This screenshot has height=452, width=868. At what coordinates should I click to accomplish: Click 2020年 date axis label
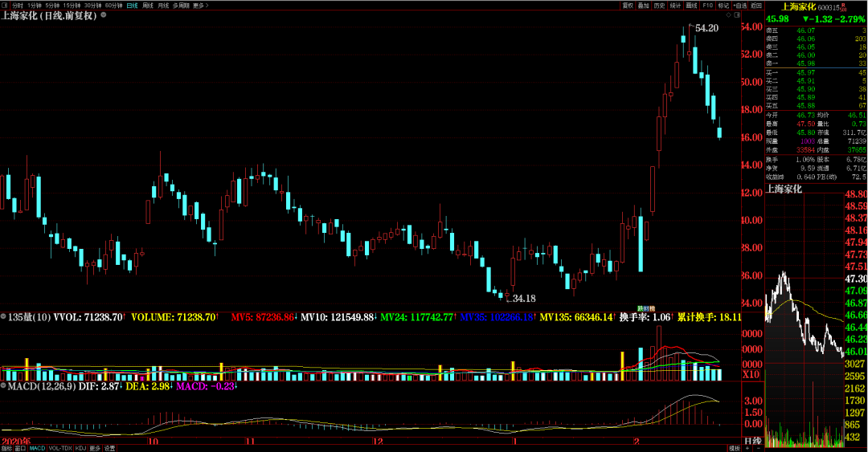[15, 441]
